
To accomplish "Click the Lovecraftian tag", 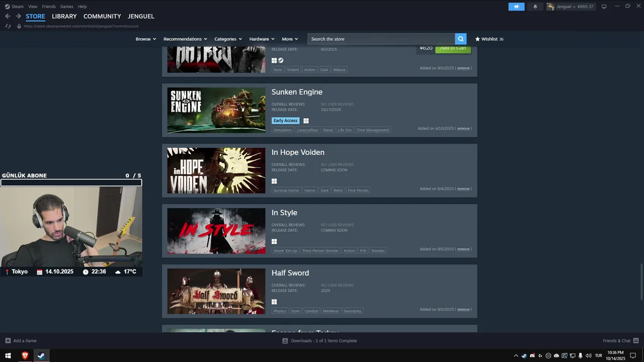I will point(307,130).
